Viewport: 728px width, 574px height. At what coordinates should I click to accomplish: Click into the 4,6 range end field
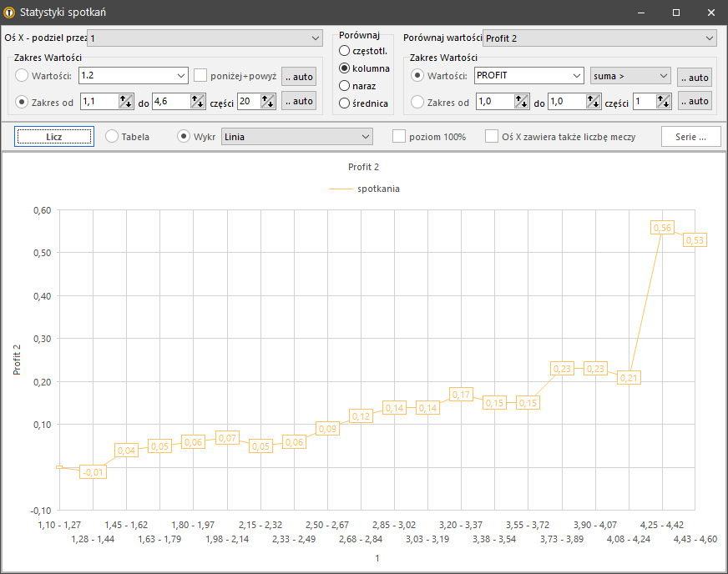[170, 101]
